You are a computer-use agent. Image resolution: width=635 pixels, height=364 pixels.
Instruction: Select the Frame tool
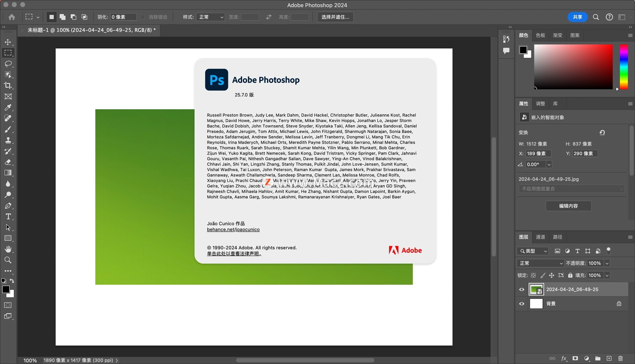click(x=8, y=96)
